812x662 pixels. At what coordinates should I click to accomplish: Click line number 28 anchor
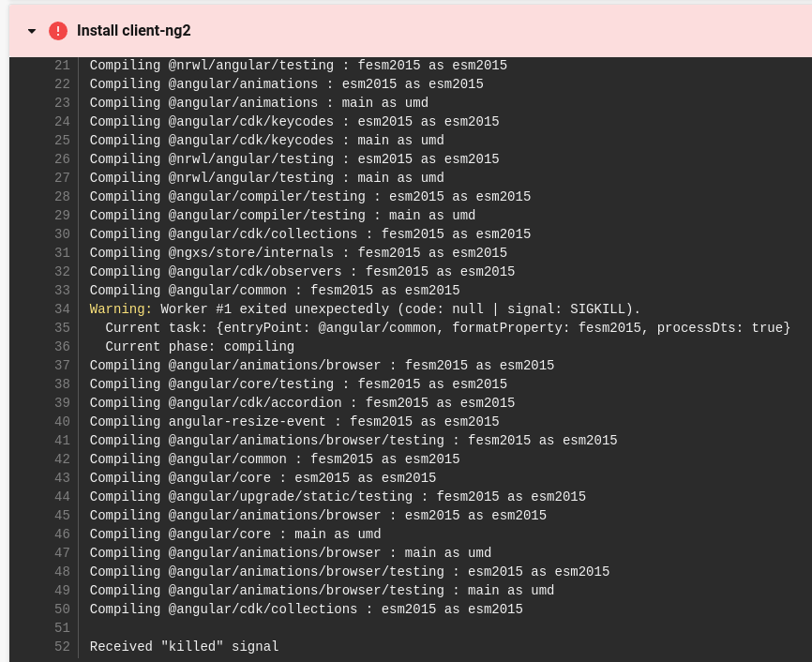62,197
